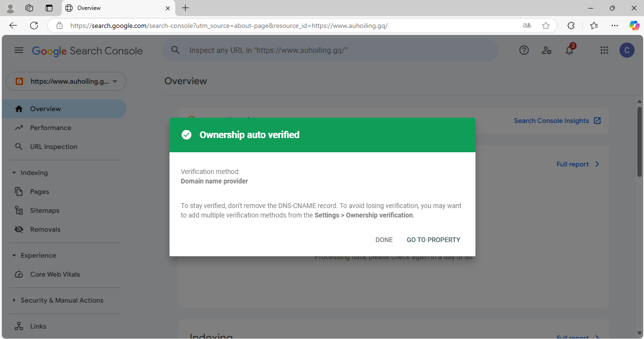Viewport: 644px width, 339px height.
Task: Click the browser address bar URL
Action: click(x=229, y=26)
